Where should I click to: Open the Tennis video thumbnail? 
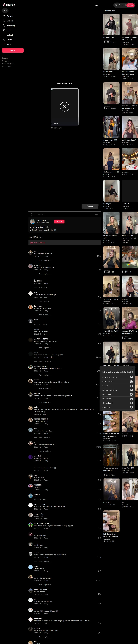pos(130,286)
